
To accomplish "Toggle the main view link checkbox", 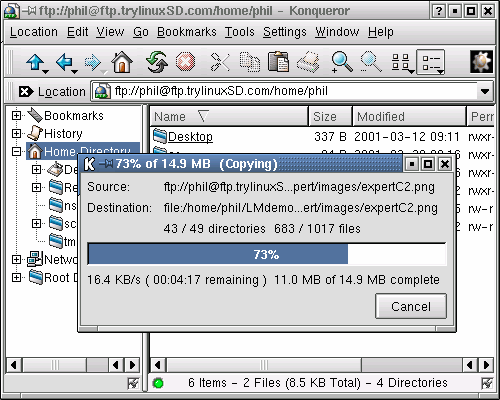I will [487, 383].
